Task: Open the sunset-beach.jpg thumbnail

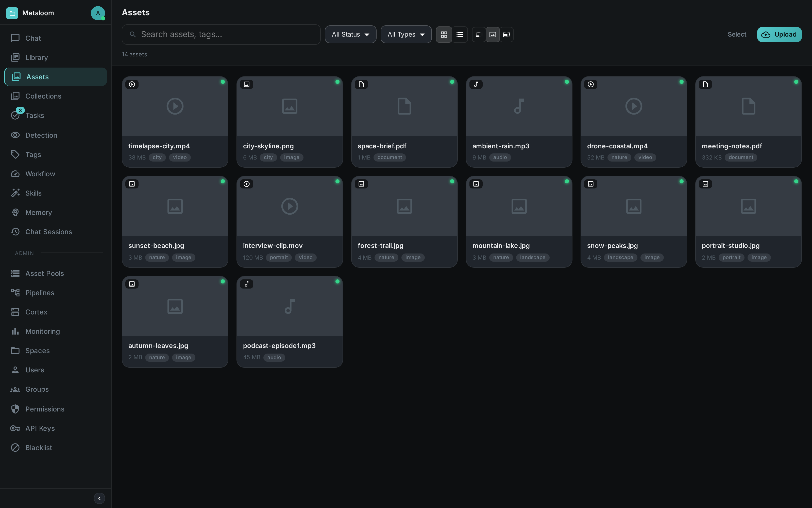Action: [x=175, y=206]
